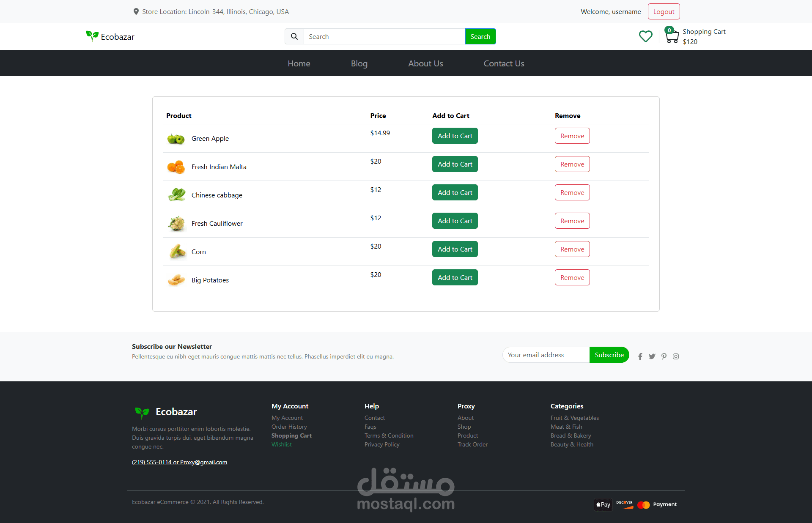The height and width of the screenshot is (523, 812).
Task: Click the Subscribe newsletter button
Action: click(609, 355)
